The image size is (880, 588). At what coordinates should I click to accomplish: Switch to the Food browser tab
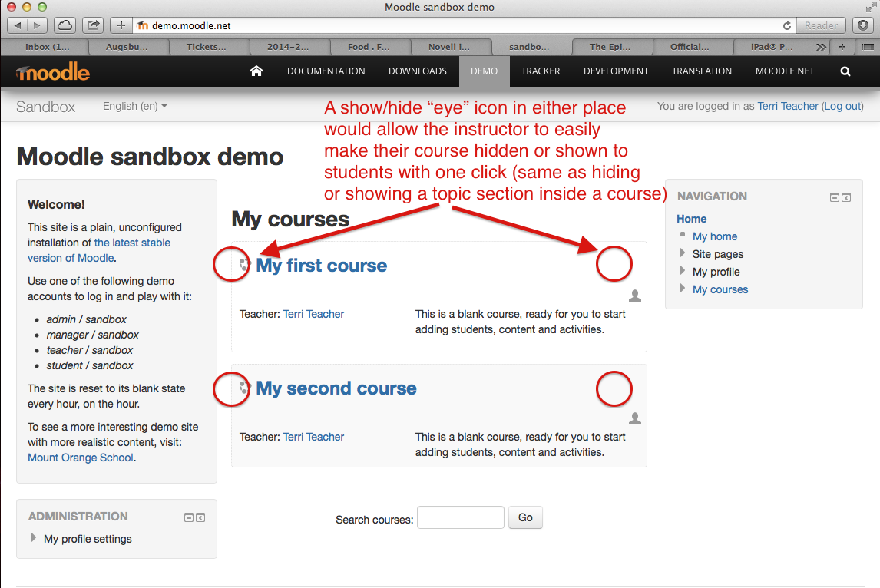pyautogui.click(x=368, y=47)
